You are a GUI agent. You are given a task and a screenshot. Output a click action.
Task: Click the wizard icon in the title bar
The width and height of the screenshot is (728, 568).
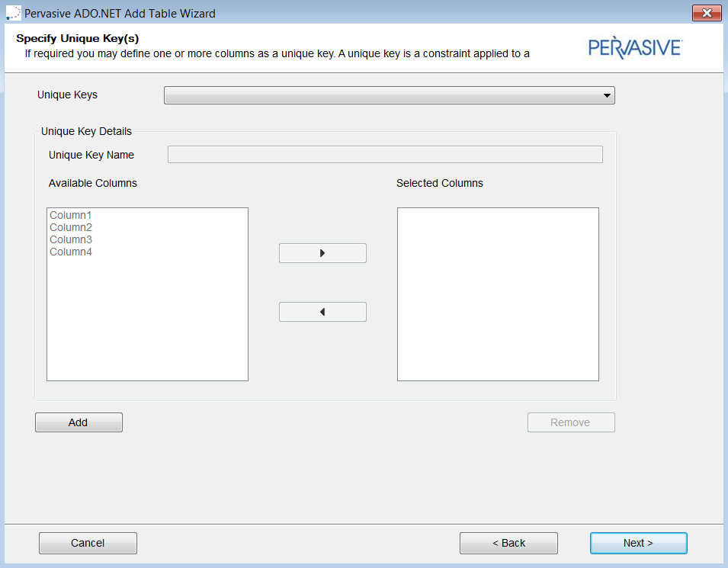(x=13, y=13)
